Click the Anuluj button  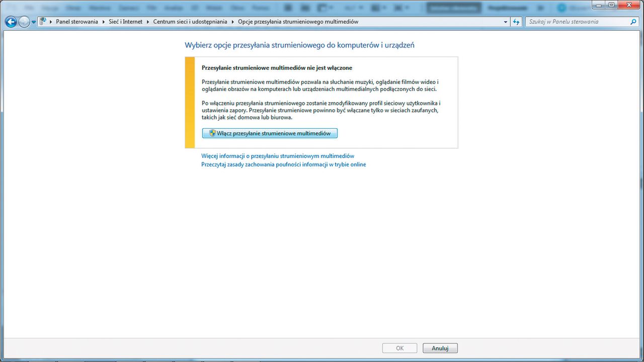440,348
